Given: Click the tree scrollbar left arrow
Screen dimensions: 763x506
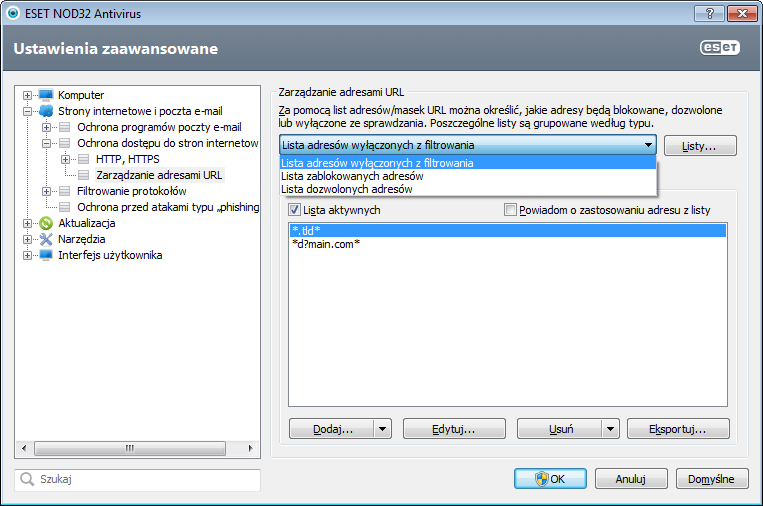Looking at the screenshot, I should (x=24, y=448).
